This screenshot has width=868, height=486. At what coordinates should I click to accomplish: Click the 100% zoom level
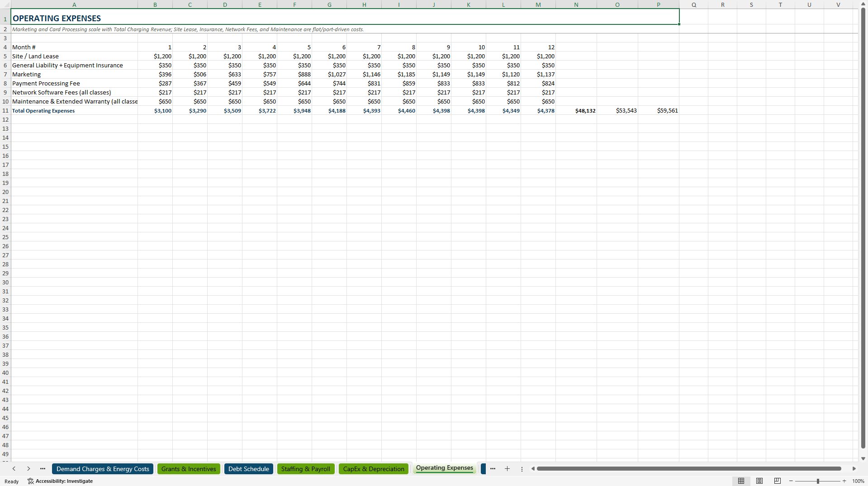[858, 481]
